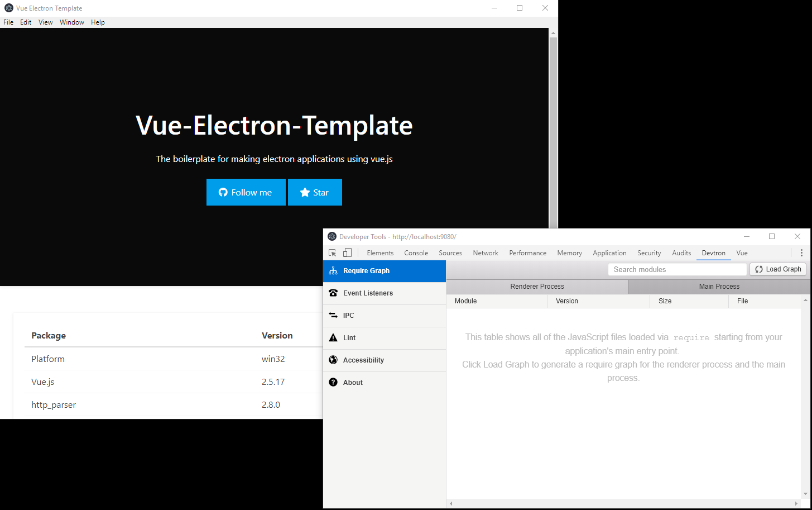
Task: Click the Devtron horizontal scroll left arrow
Action: [451, 503]
